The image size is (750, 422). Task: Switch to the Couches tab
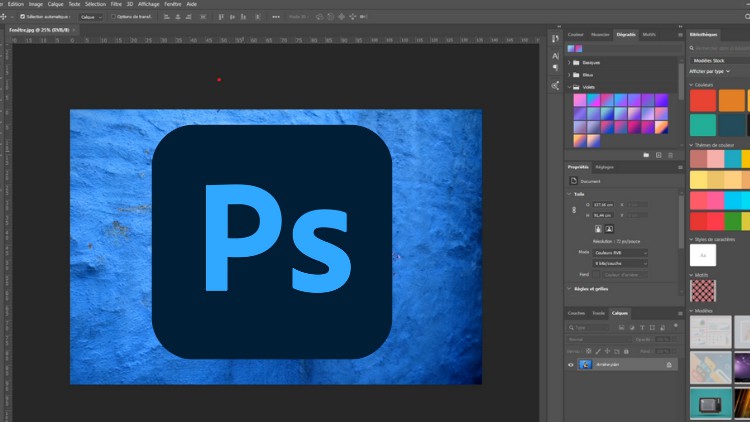pyautogui.click(x=576, y=313)
